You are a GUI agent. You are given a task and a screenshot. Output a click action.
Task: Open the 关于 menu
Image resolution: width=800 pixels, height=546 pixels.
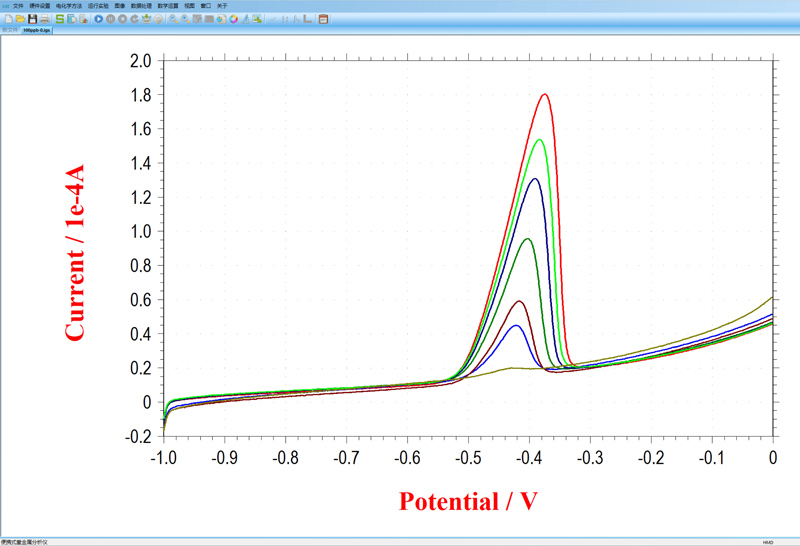pos(222,6)
